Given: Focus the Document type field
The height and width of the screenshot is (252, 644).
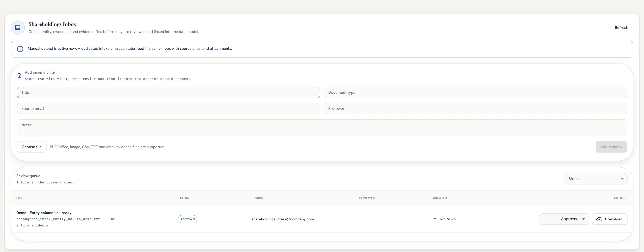Looking at the screenshot, I should pyautogui.click(x=475, y=92).
